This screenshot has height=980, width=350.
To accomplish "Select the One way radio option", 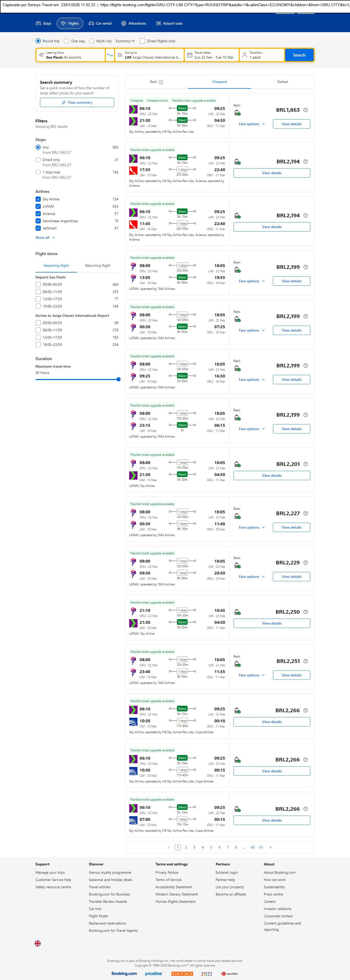I will (67, 41).
